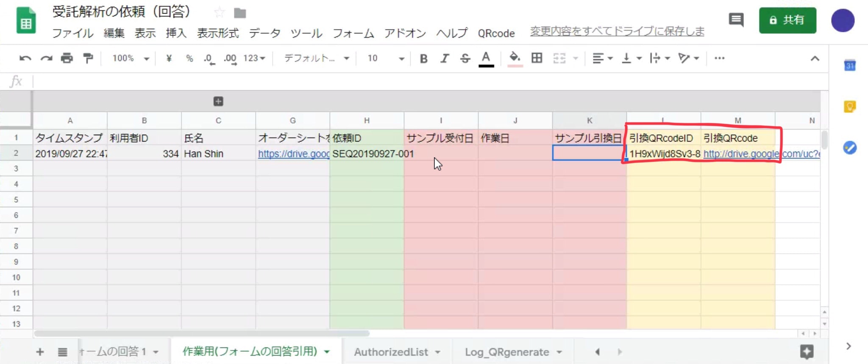The height and width of the screenshot is (364, 868).
Task: Open Keep notes in side panel
Action: [x=850, y=106]
